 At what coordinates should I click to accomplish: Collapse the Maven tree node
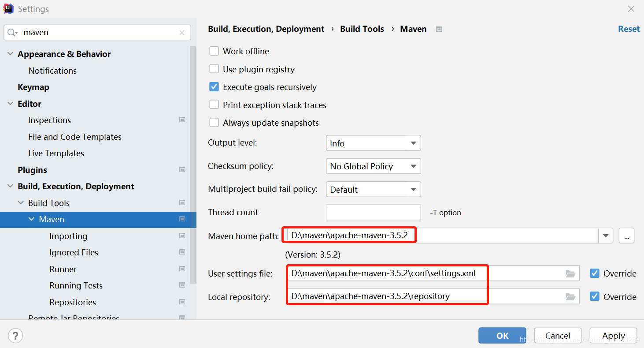coord(31,219)
